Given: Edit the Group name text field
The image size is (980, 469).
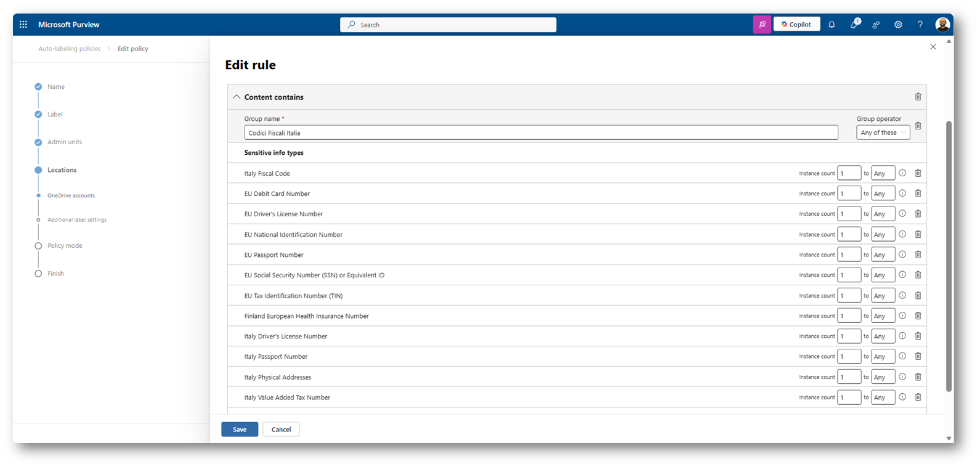Looking at the screenshot, I should tap(541, 133).
